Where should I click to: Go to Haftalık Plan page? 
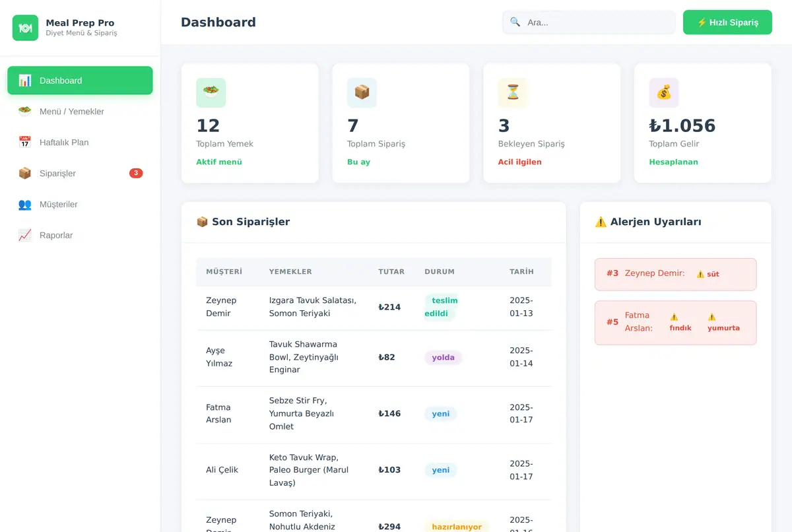80,143
